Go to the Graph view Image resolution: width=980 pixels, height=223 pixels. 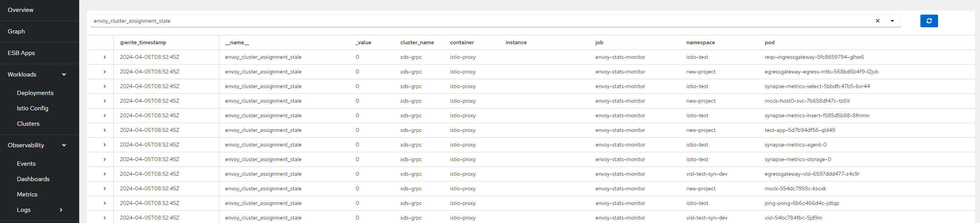16,32
